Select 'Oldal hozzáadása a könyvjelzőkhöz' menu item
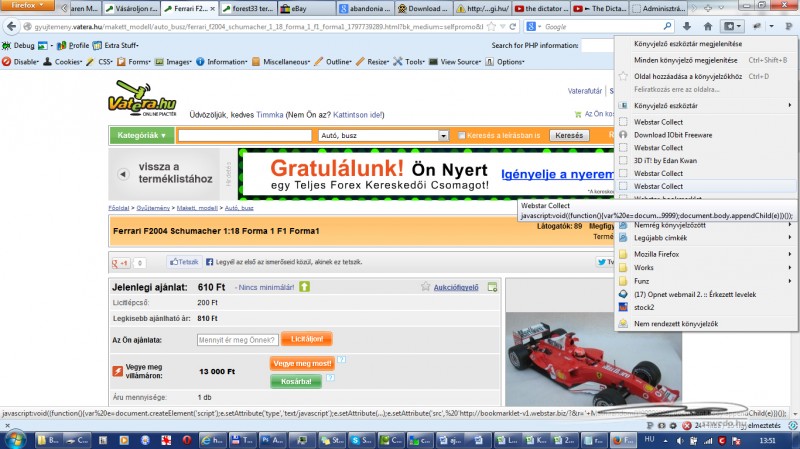 (706, 77)
